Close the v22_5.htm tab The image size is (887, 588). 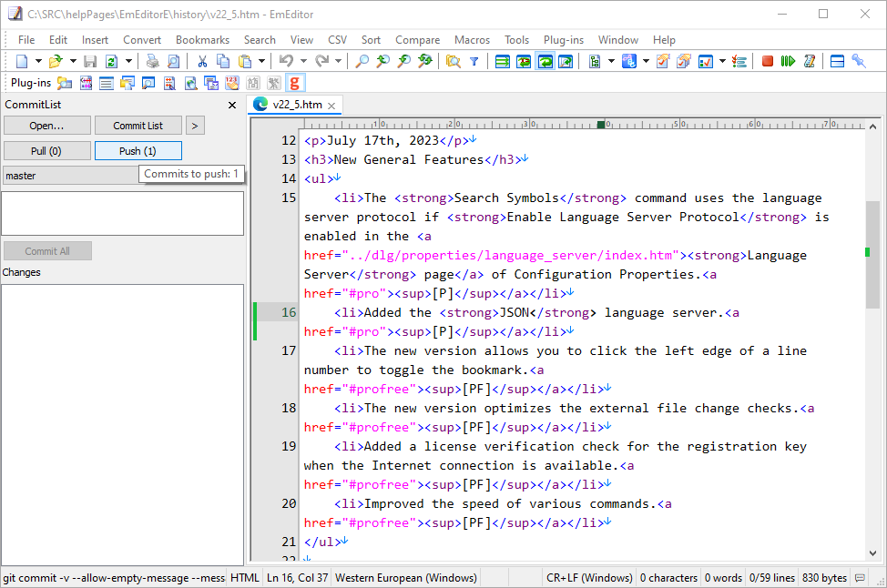pos(332,106)
